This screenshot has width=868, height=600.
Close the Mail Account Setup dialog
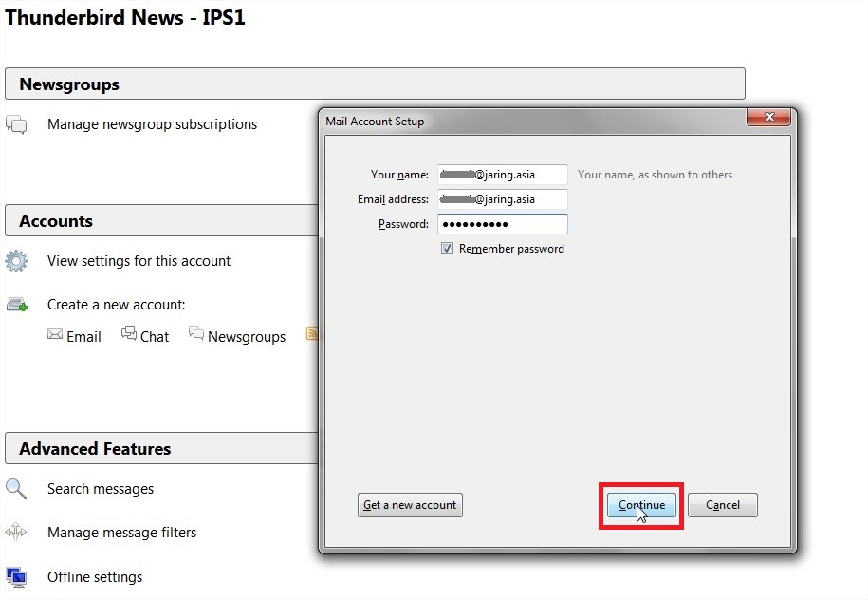click(x=769, y=117)
